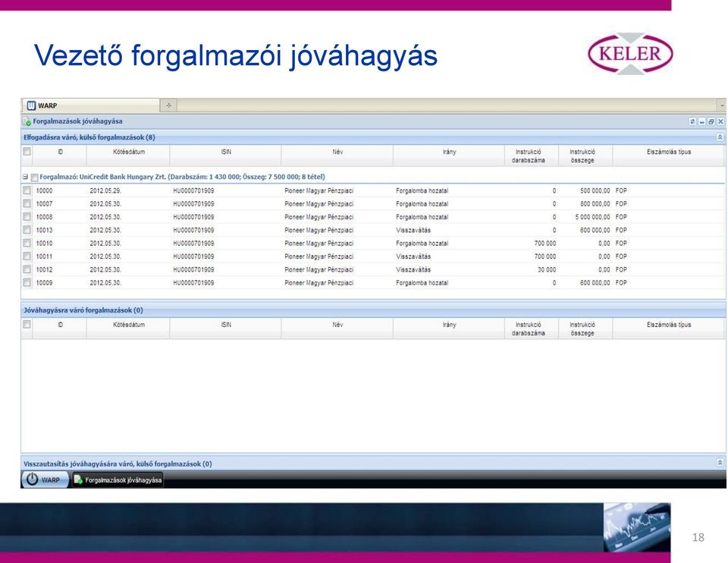The image size is (728, 563).
Task: Tick select-all checkbox in Jóváhagyásra váró header
Action: coord(27,324)
